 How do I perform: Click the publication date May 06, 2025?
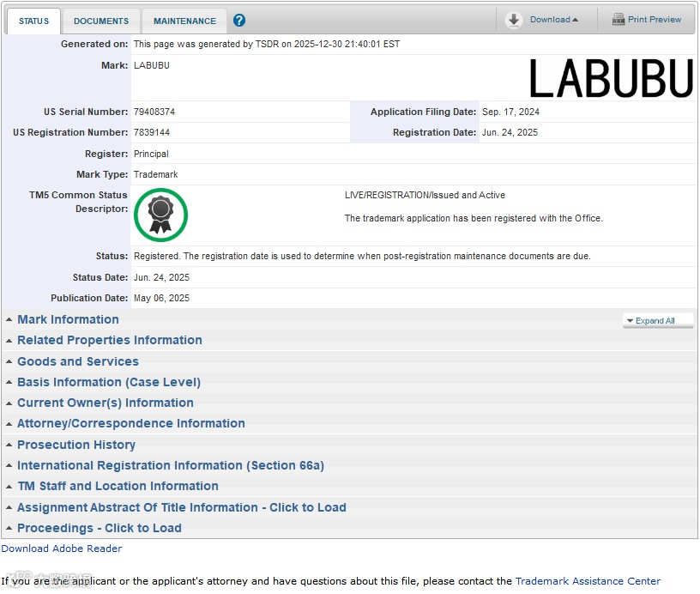[161, 298]
